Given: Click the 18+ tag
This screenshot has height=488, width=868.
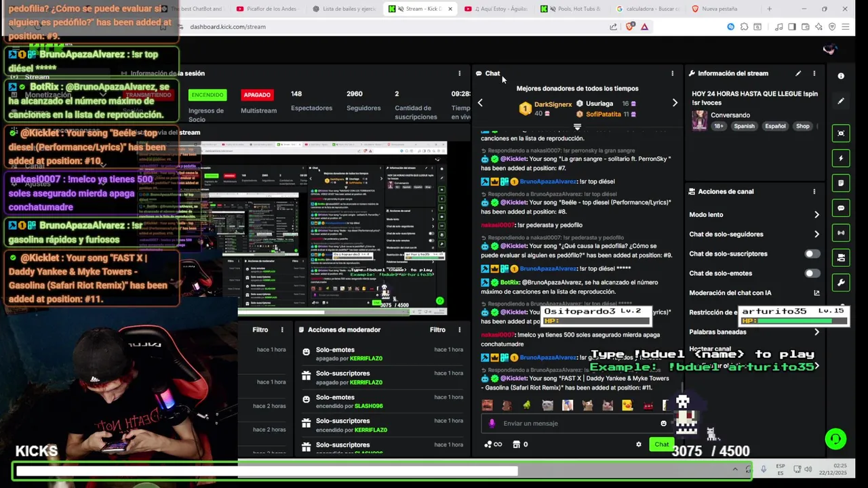Looking at the screenshot, I should coord(719,126).
